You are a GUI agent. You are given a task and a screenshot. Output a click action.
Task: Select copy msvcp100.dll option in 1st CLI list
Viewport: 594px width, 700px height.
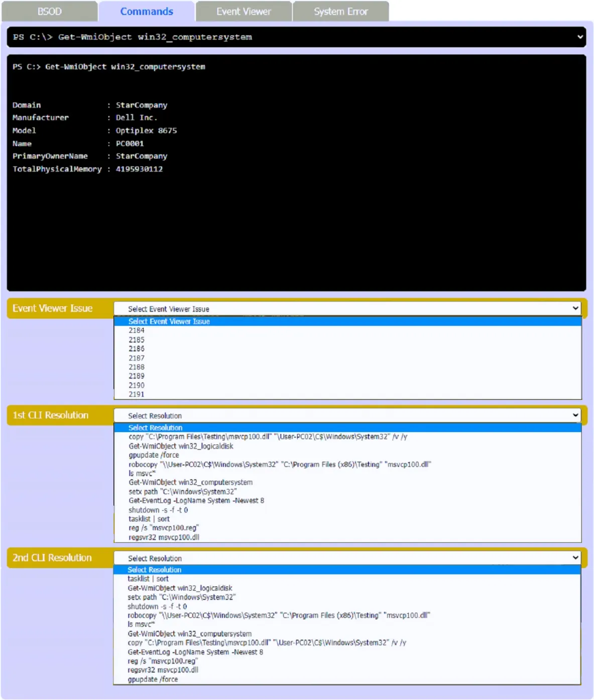click(347, 437)
